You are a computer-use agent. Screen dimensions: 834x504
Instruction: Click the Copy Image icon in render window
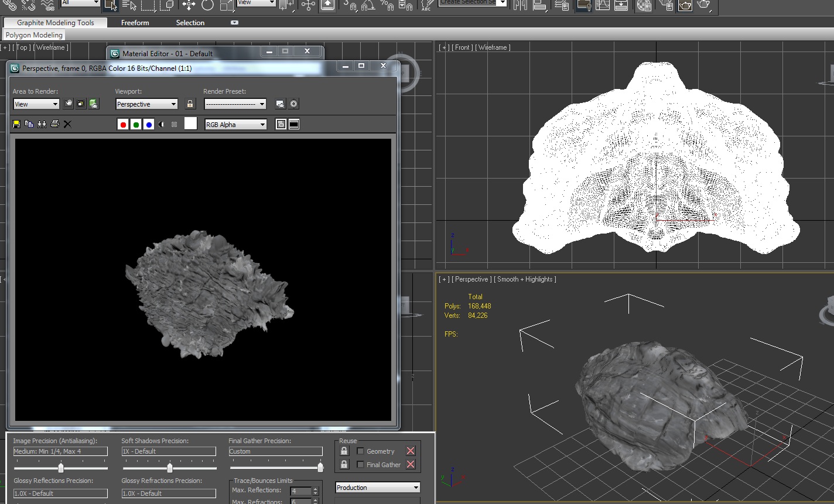coord(29,124)
